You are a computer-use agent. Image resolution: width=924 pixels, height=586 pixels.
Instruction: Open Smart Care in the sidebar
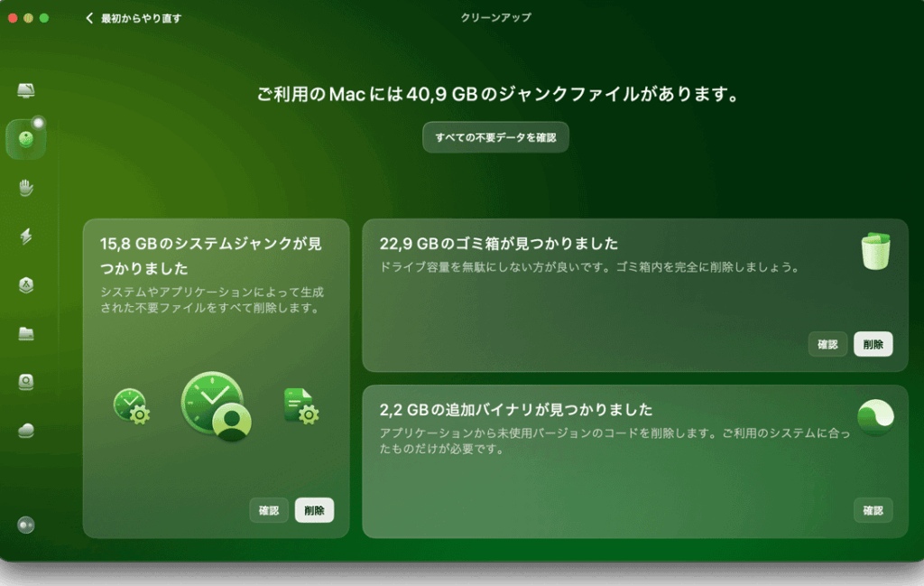[26, 91]
